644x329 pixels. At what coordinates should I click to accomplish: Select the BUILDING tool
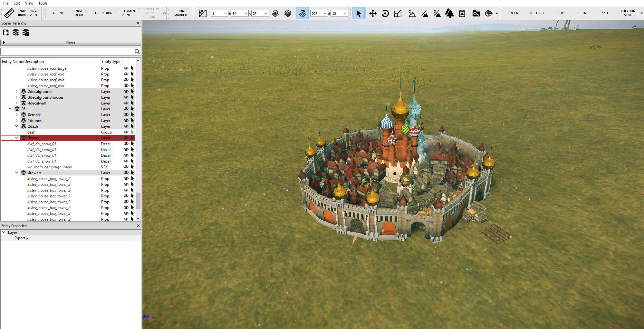point(536,13)
